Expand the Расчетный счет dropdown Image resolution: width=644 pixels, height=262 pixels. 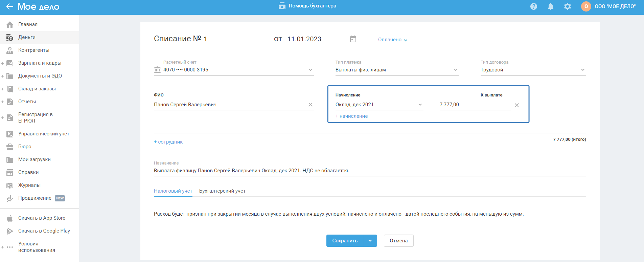(x=310, y=70)
